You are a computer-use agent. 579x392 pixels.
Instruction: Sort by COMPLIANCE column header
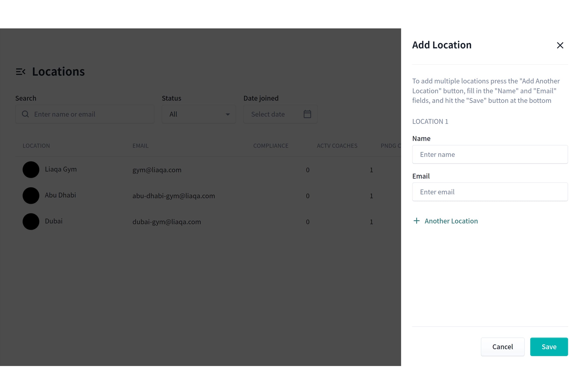pyautogui.click(x=271, y=146)
